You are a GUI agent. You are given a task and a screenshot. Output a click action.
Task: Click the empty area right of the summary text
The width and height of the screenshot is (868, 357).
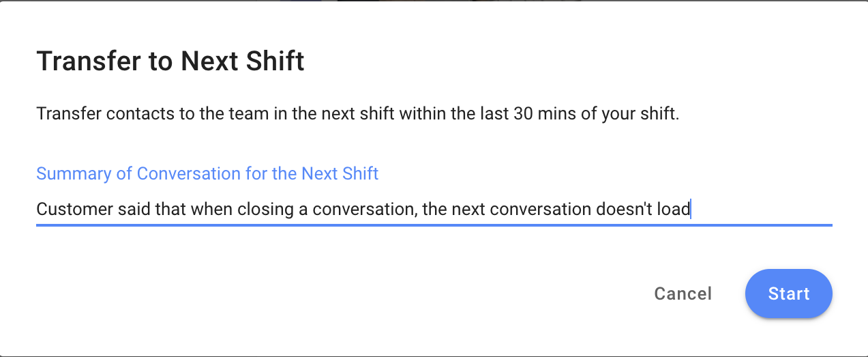764,209
